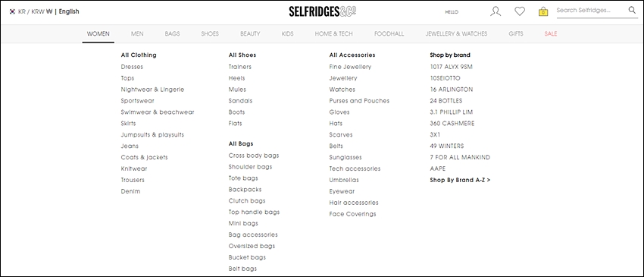The image size is (644, 277).
Task: Select the FOODHALL navigation item
Action: pos(389,33)
